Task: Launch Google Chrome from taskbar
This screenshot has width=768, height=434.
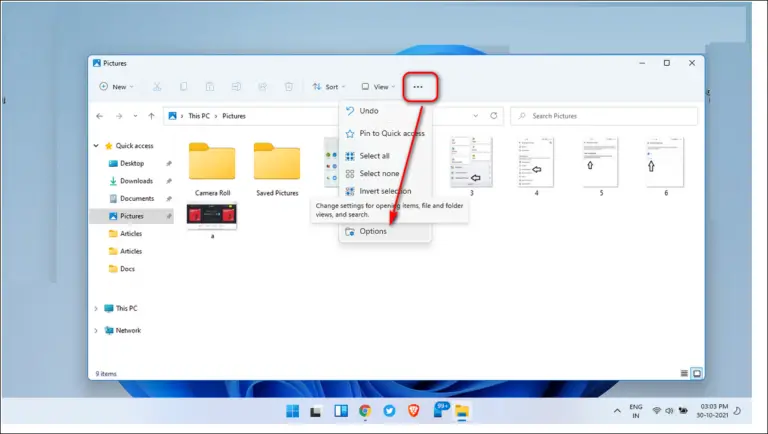Action: pos(365,411)
